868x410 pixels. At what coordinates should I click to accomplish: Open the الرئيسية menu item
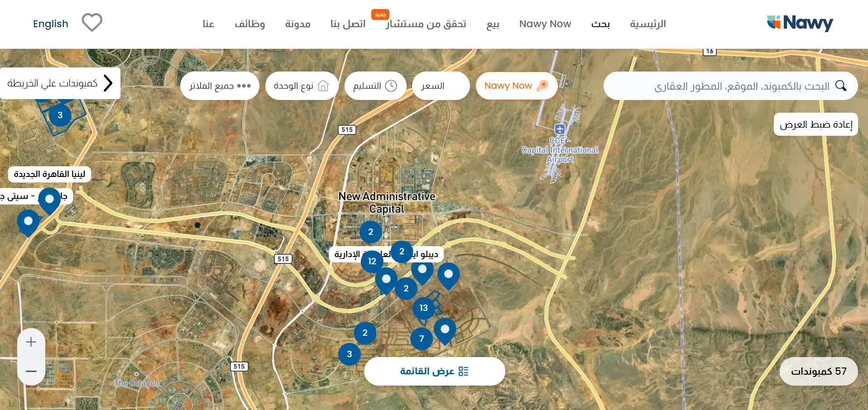point(647,24)
